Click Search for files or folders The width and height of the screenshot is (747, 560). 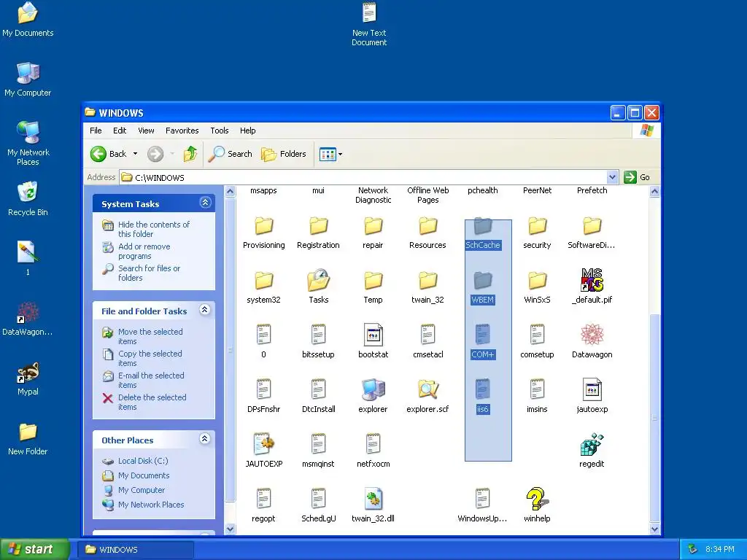coord(149,273)
